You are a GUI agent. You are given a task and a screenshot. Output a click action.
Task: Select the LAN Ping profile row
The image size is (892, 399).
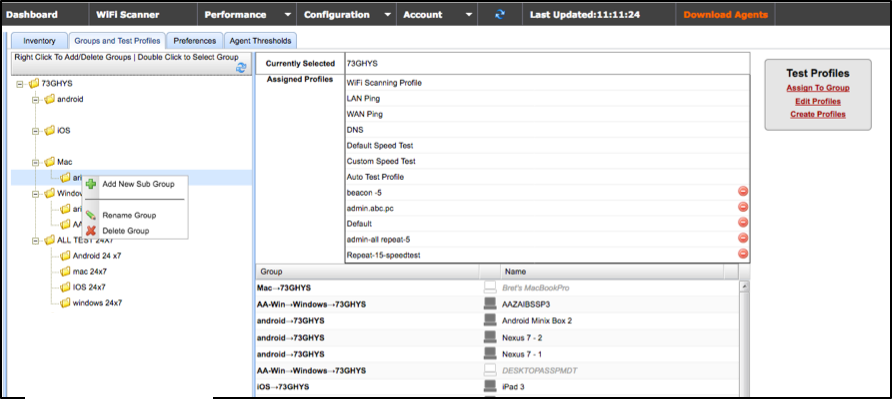coord(547,98)
